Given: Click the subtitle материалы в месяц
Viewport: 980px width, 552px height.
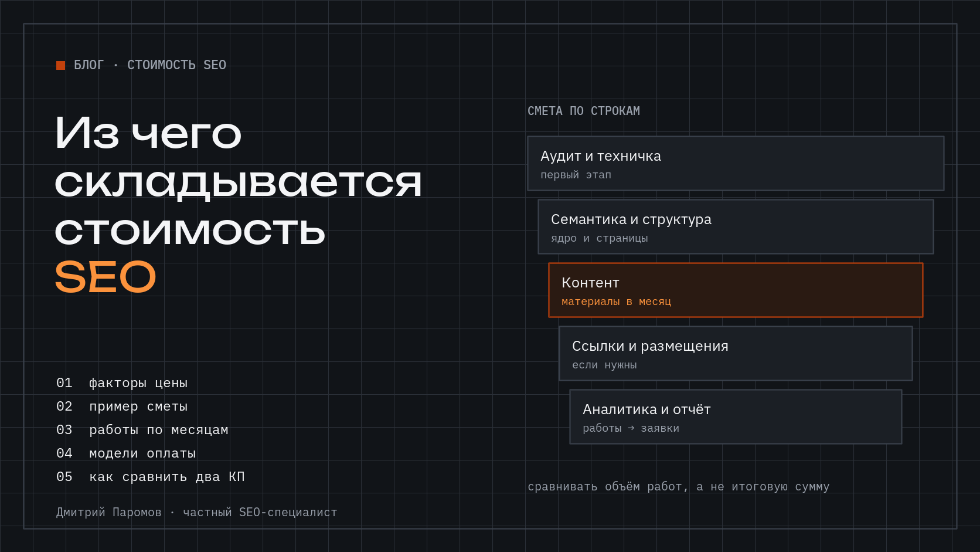Looking at the screenshot, I should (x=617, y=302).
